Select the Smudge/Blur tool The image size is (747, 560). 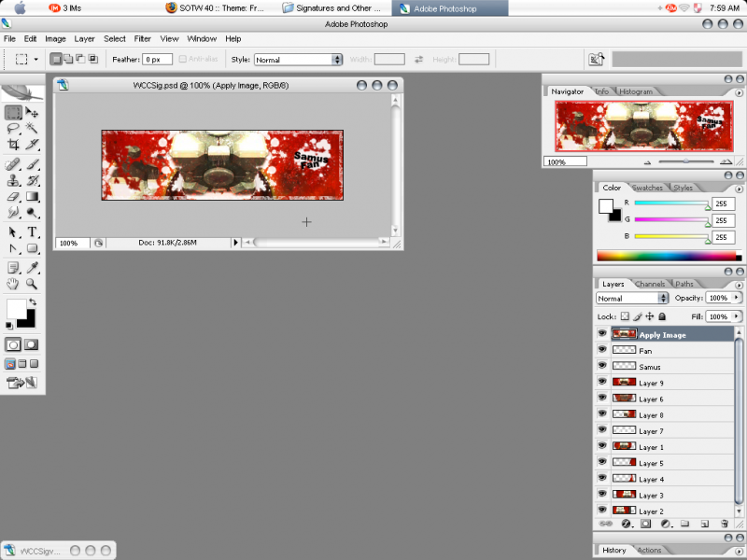13,213
